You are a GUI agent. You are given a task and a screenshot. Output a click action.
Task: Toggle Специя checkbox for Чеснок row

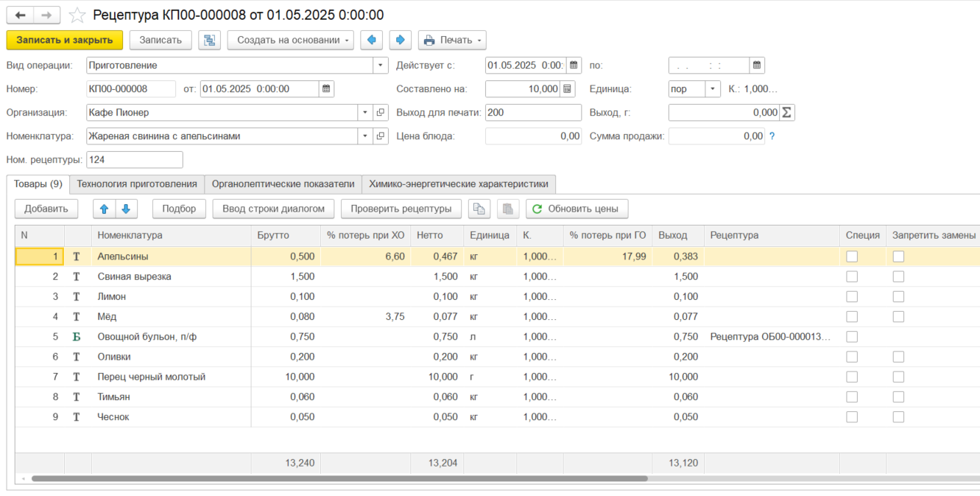(852, 416)
